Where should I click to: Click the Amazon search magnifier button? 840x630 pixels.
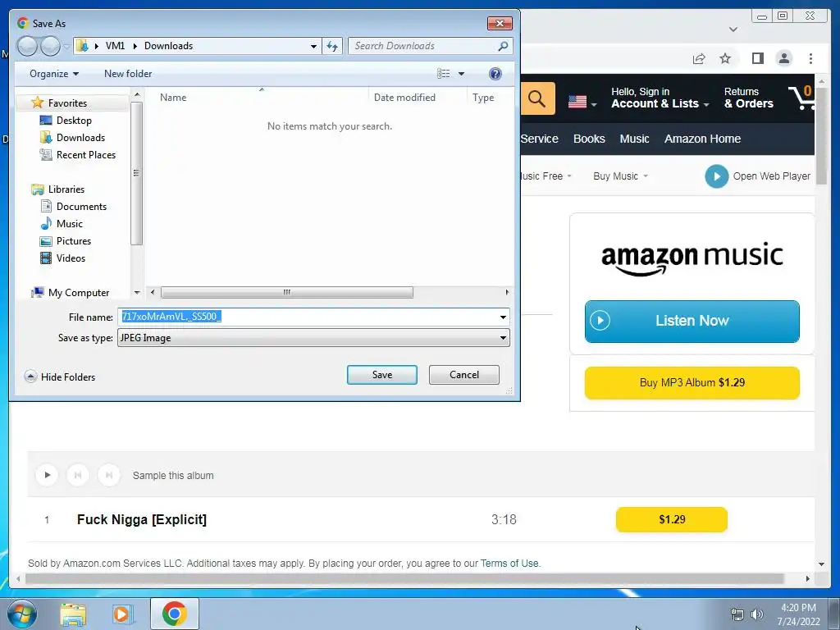coord(536,98)
